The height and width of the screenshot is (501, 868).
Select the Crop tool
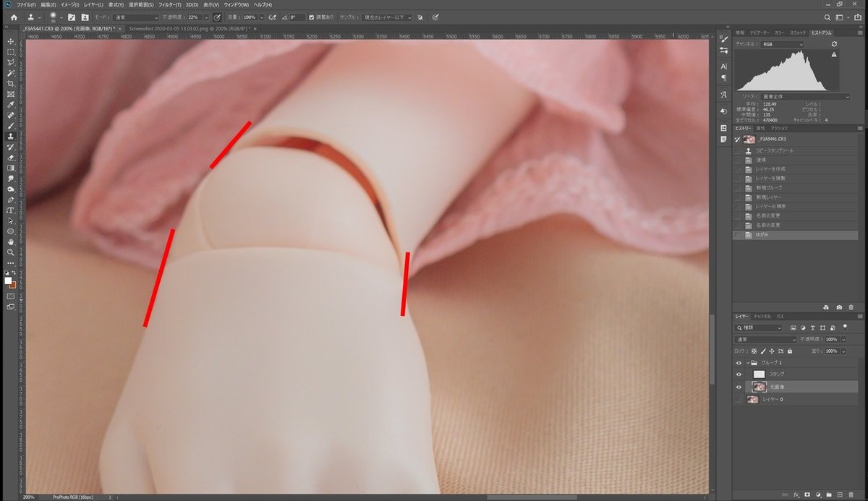pos(11,84)
